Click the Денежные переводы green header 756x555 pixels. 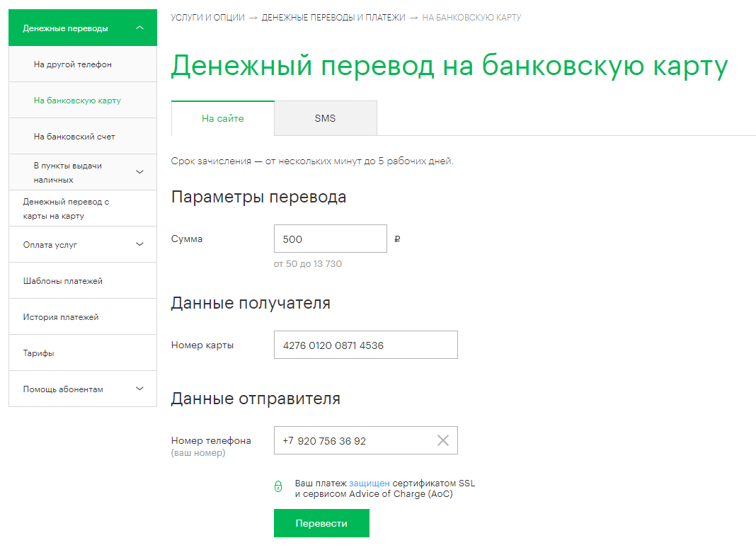tap(83, 28)
